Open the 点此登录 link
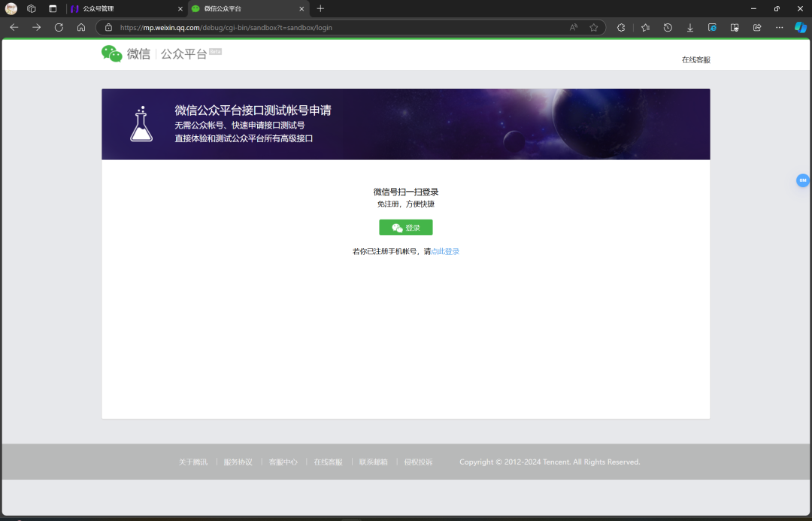Viewport: 812px width, 521px height. (445, 251)
